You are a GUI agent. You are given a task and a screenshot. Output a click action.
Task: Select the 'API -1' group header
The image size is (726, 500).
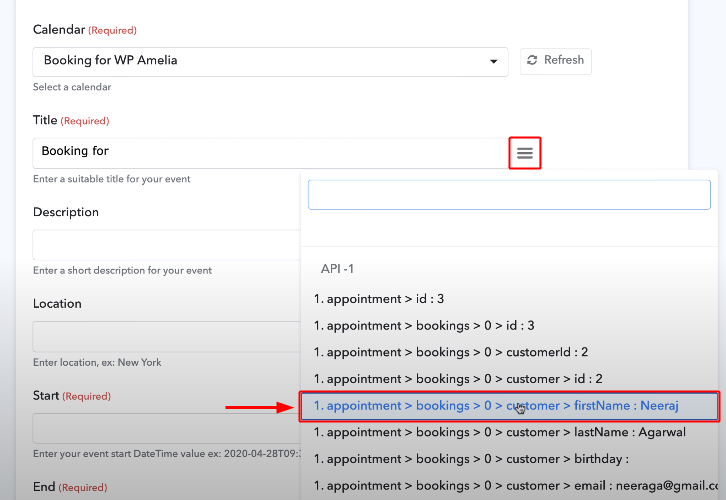point(337,269)
